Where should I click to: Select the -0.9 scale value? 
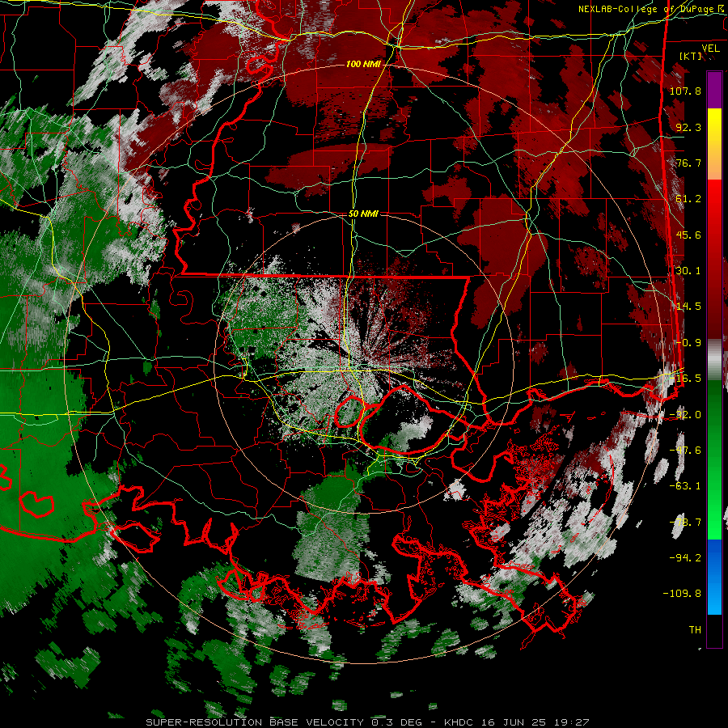coord(688,343)
